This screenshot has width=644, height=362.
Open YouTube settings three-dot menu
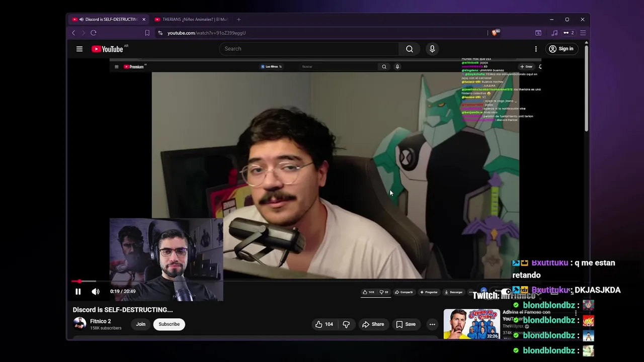[536, 49]
